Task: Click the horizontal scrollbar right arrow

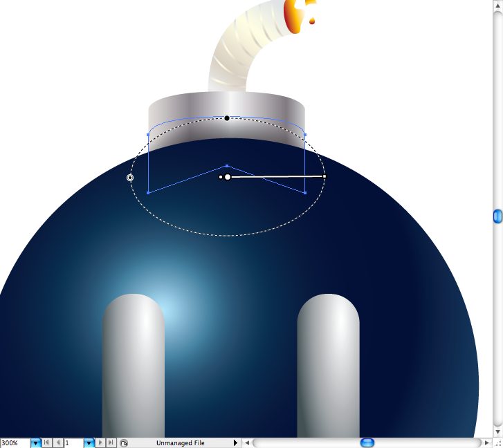Action: [x=487, y=442]
